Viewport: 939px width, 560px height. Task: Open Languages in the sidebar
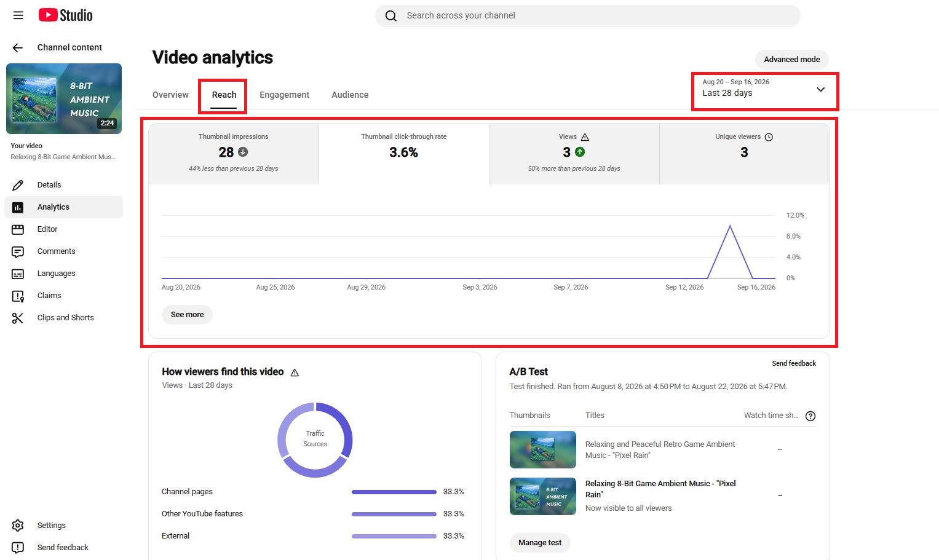tap(63, 274)
